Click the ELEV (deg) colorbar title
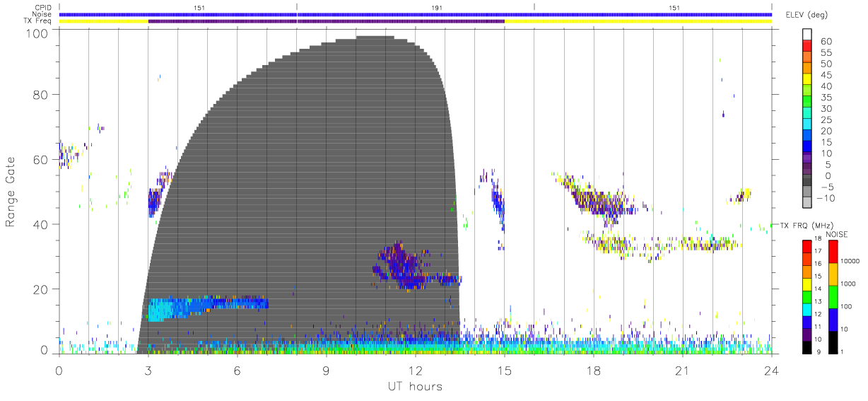 tap(808, 15)
